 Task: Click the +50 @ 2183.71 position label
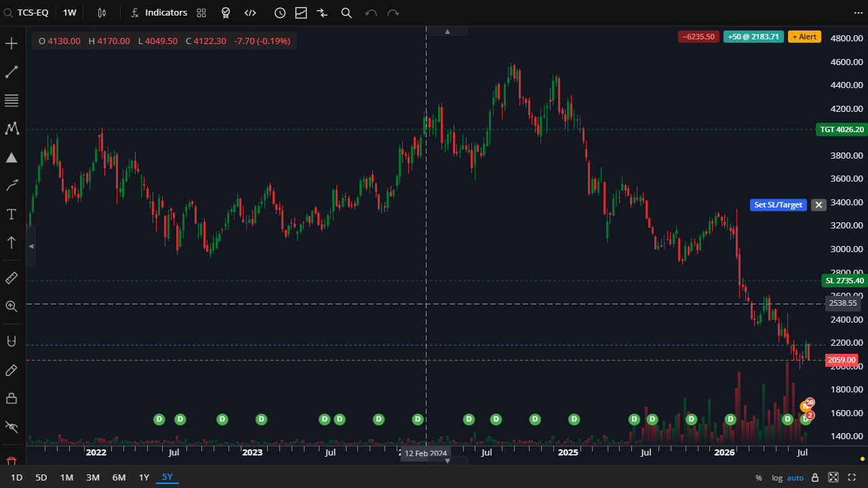[753, 37]
